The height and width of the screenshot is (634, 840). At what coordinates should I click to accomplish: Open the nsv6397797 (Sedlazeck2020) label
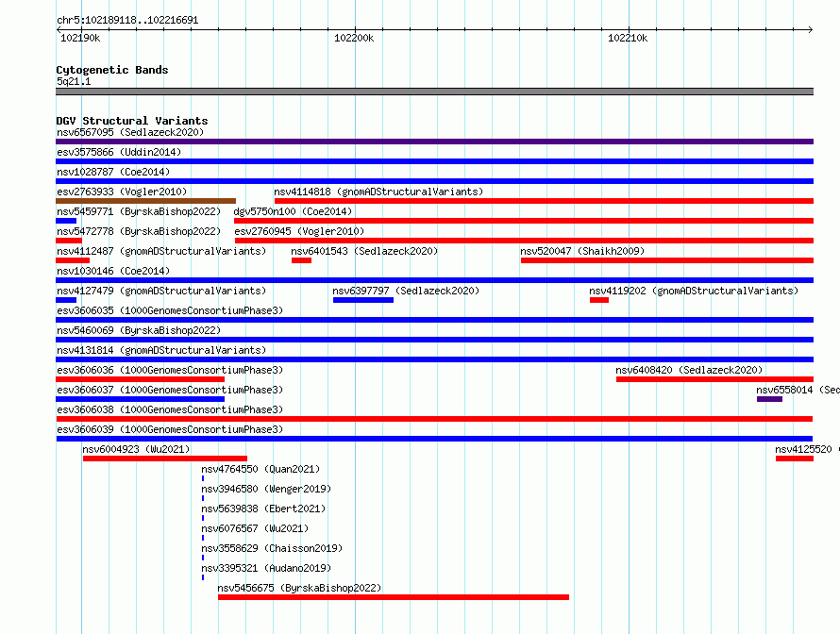tap(406, 291)
